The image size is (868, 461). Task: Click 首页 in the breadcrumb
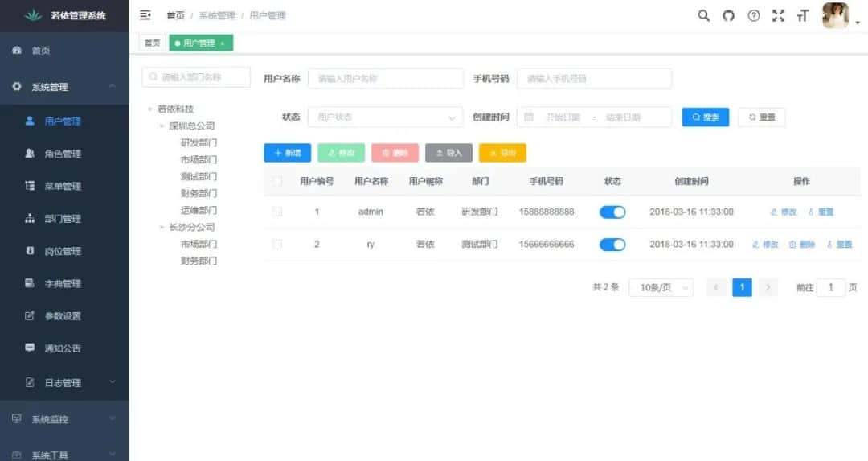click(x=175, y=15)
